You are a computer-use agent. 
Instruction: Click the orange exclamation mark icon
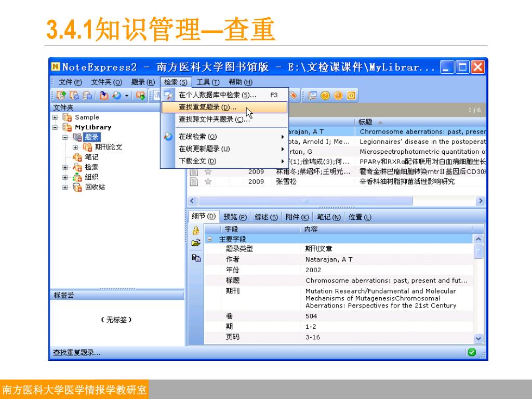(x=338, y=96)
